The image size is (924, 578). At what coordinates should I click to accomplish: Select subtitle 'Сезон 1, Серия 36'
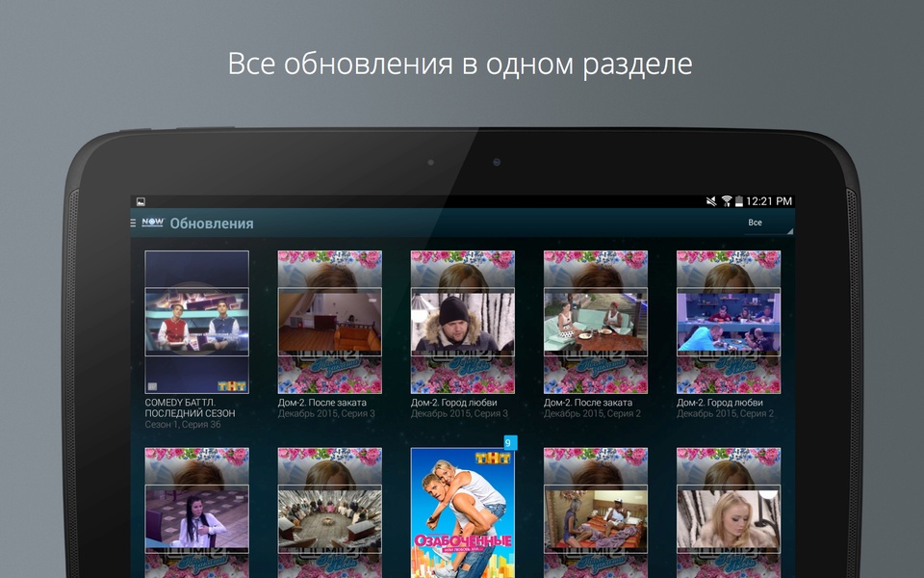pyautogui.click(x=183, y=424)
